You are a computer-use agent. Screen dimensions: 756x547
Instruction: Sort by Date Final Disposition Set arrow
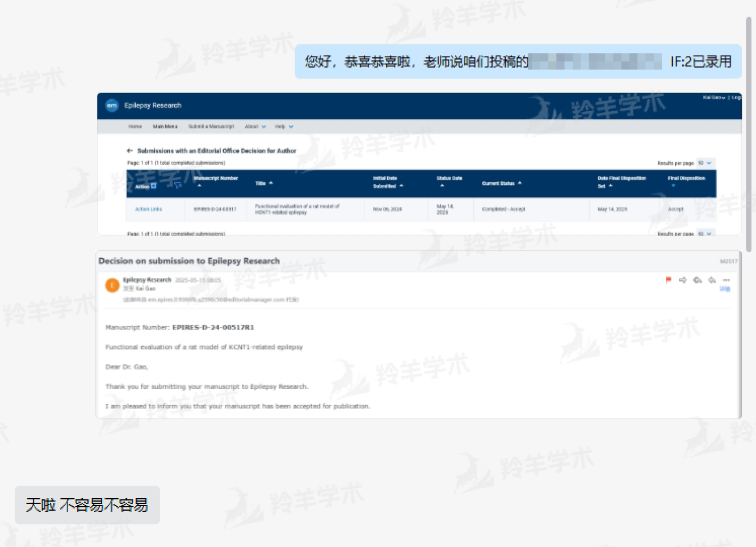pos(611,186)
